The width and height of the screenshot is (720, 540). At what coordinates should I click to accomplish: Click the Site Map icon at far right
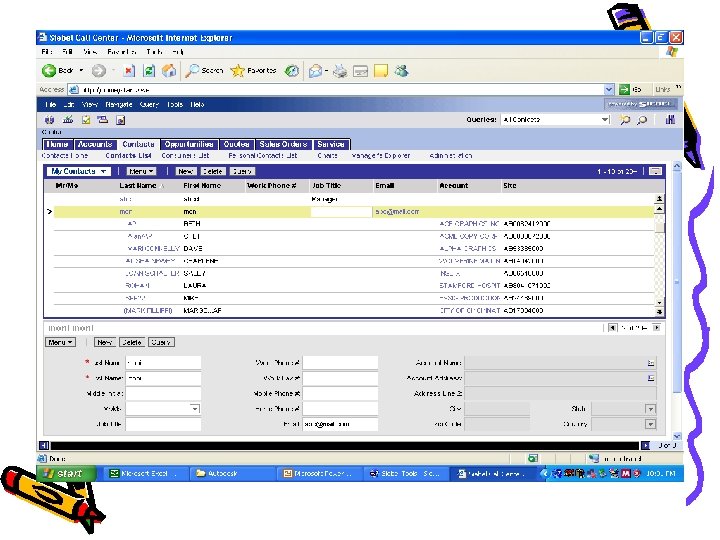pyautogui.click(x=670, y=120)
